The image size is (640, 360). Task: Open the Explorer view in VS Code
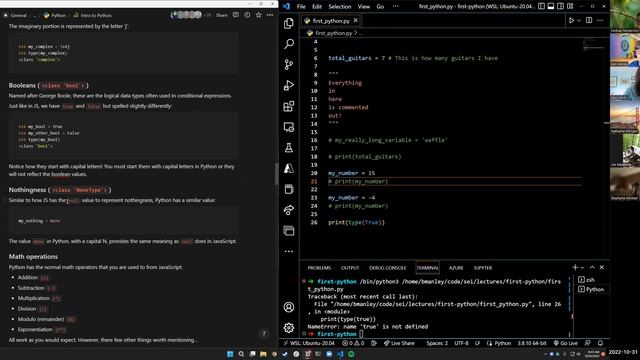click(289, 23)
